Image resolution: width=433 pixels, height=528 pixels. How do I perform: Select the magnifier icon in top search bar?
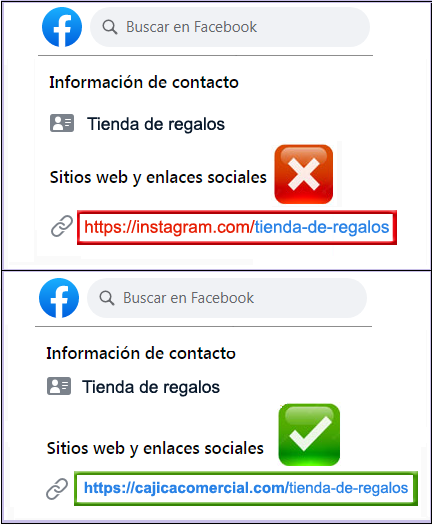click(x=110, y=27)
